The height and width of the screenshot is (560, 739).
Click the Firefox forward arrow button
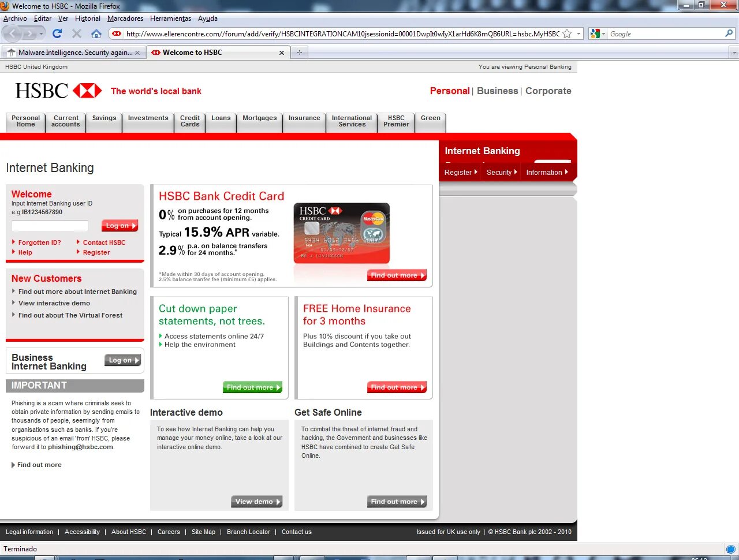pos(30,34)
